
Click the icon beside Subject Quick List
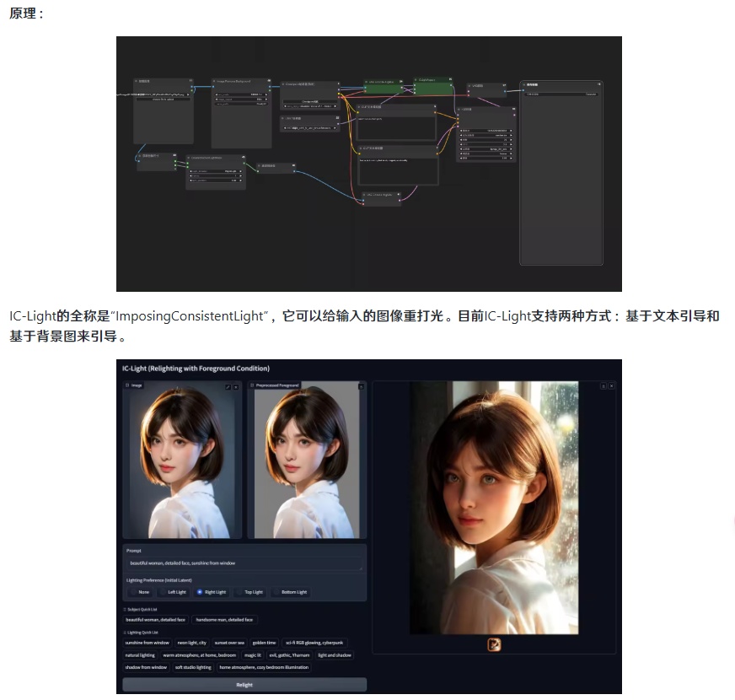pyautogui.click(x=125, y=610)
